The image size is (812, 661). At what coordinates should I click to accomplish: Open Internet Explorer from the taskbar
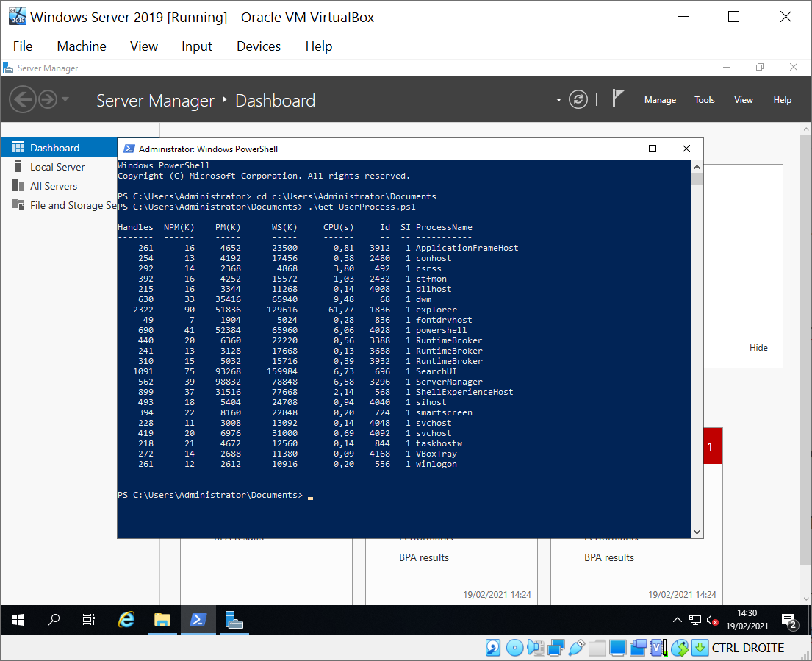click(x=126, y=620)
